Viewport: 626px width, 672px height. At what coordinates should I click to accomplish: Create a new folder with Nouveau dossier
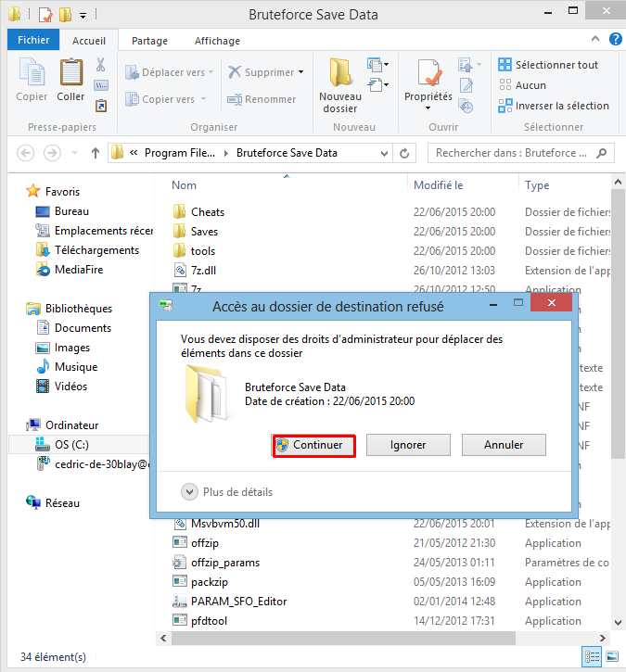[340, 85]
